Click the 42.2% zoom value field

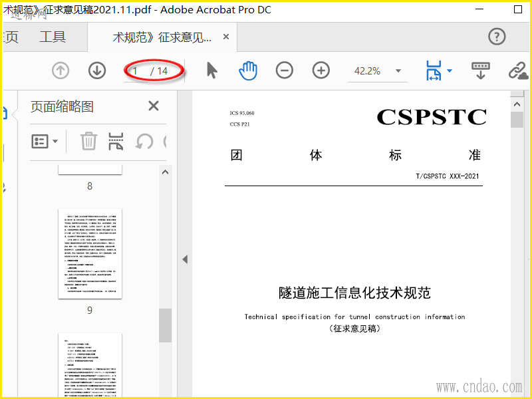coord(368,71)
